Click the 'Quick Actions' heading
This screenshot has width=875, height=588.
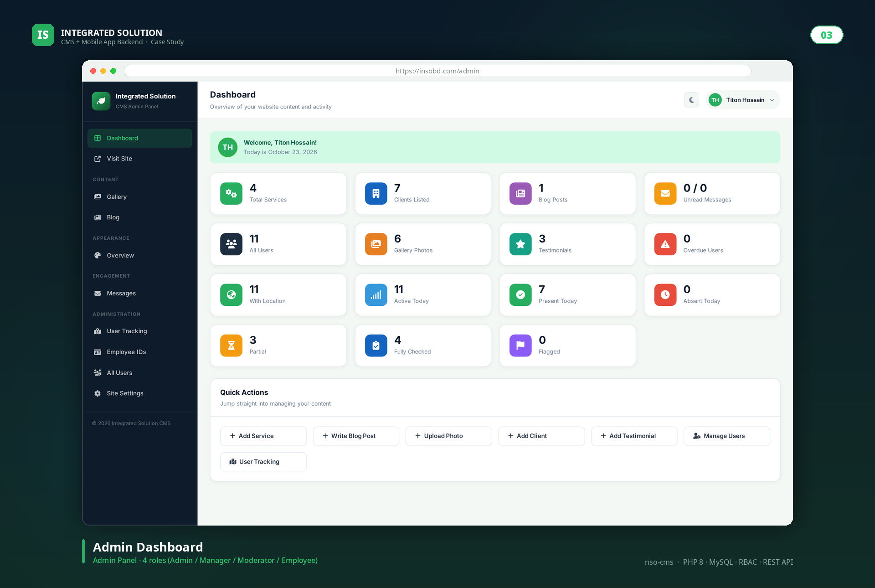pos(244,392)
